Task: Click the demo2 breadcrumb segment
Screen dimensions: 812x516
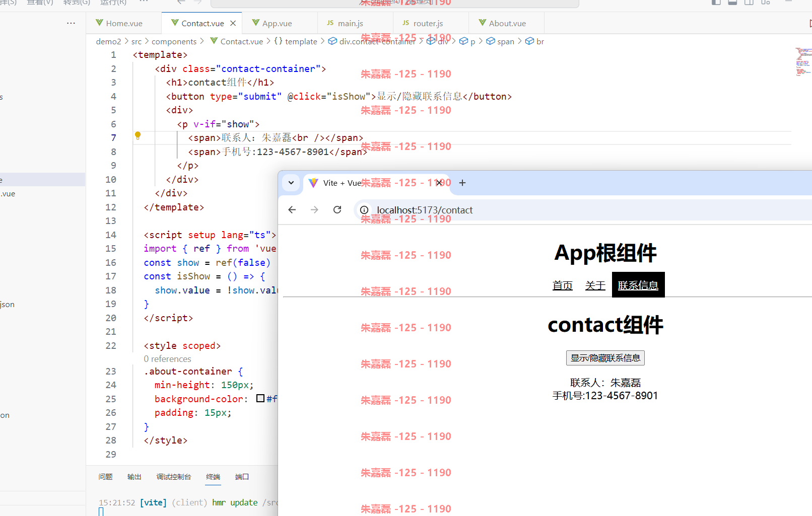Action: pyautogui.click(x=109, y=41)
